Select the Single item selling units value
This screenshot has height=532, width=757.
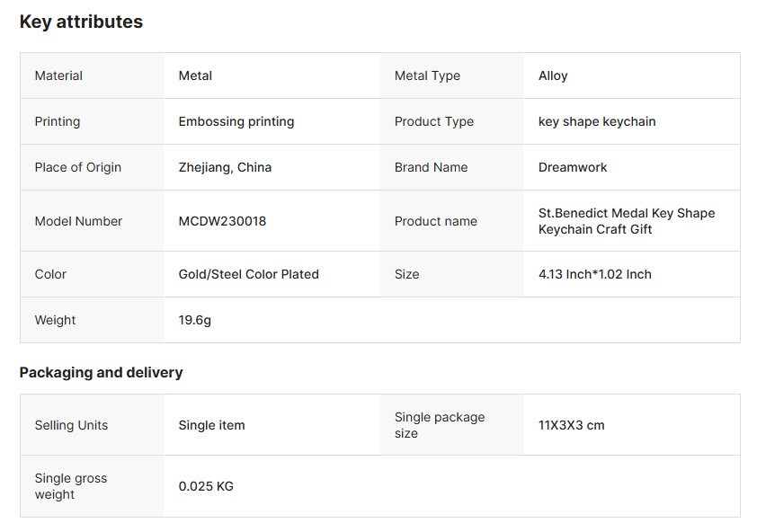click(211, 425)
